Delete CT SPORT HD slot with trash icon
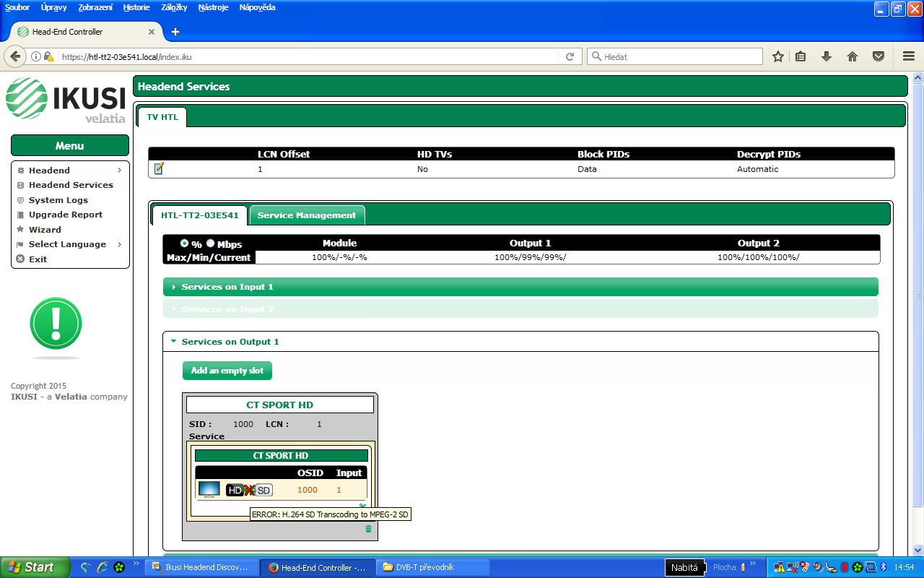Viewport: 924px width, 578px height. click(x=368, y=530)
